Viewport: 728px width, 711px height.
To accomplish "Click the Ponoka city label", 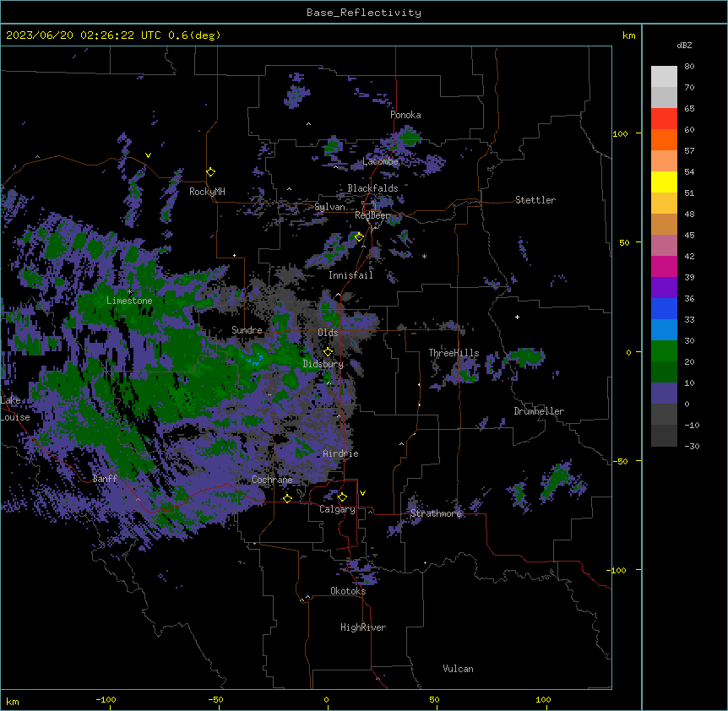I will 405,115.
